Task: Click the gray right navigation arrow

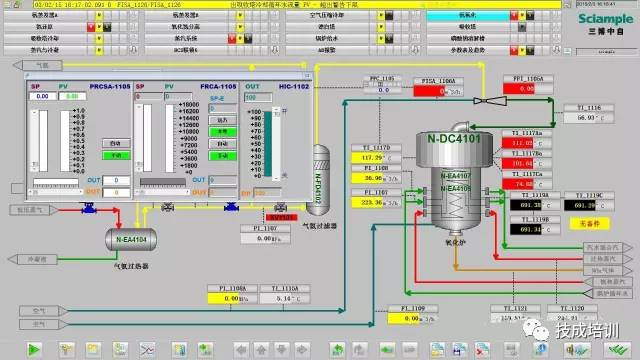Action: point(302,350)
